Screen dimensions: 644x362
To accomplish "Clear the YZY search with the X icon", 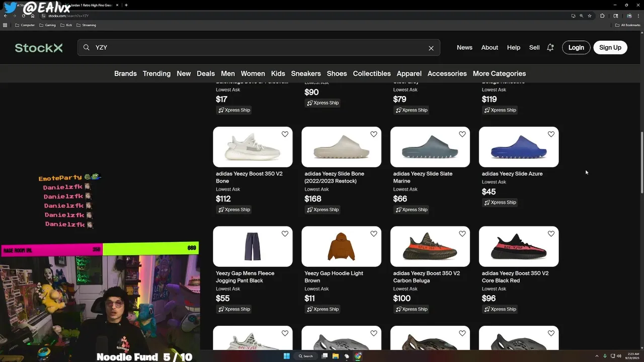I will coord(431,48).
